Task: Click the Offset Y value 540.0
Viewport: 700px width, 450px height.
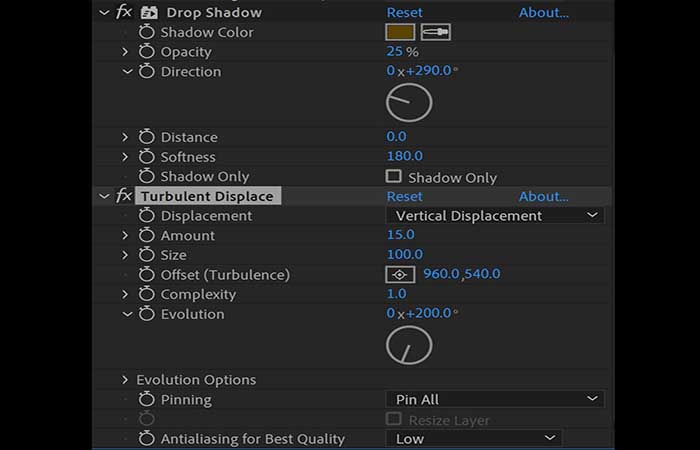Action: (483, 274)
